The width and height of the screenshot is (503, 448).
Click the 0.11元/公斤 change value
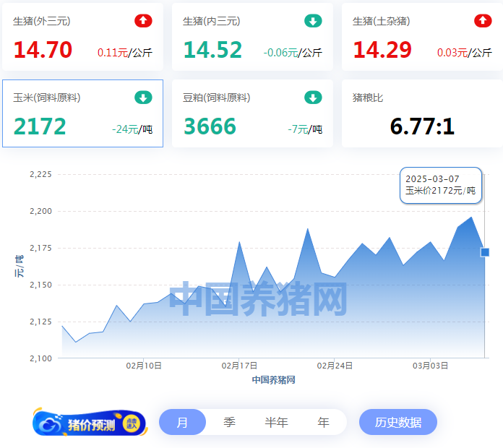click(x=125, y=53)
